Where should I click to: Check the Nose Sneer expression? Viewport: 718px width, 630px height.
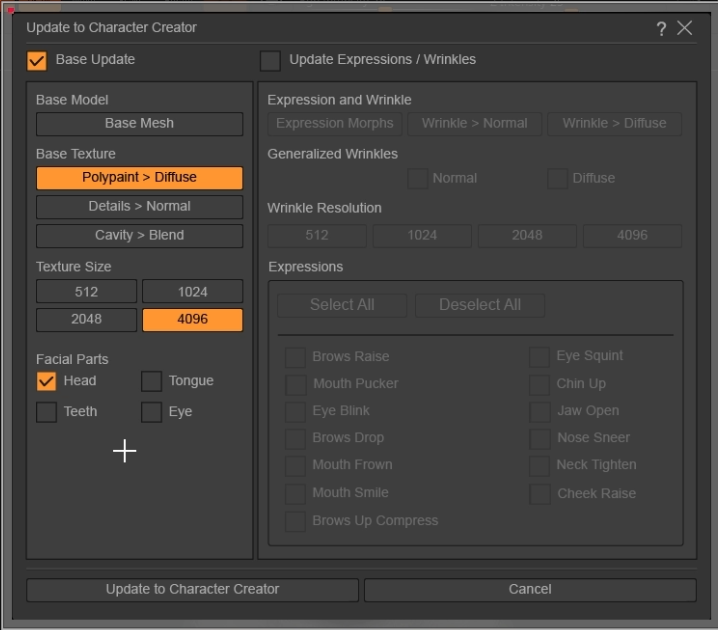click(x=539, y=439)
